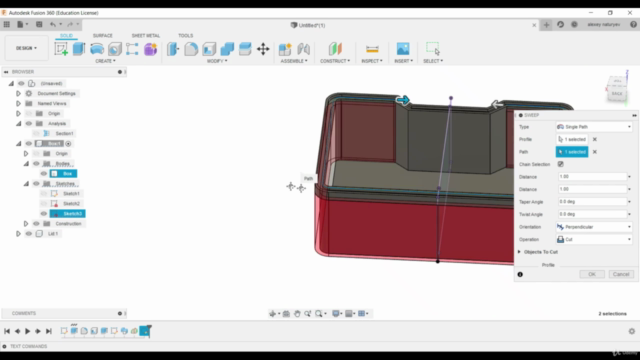Click Cancel in Sweep dialog
Image resolution: width=640 pixels, height=360 pixels.
(x=621, y=274)
